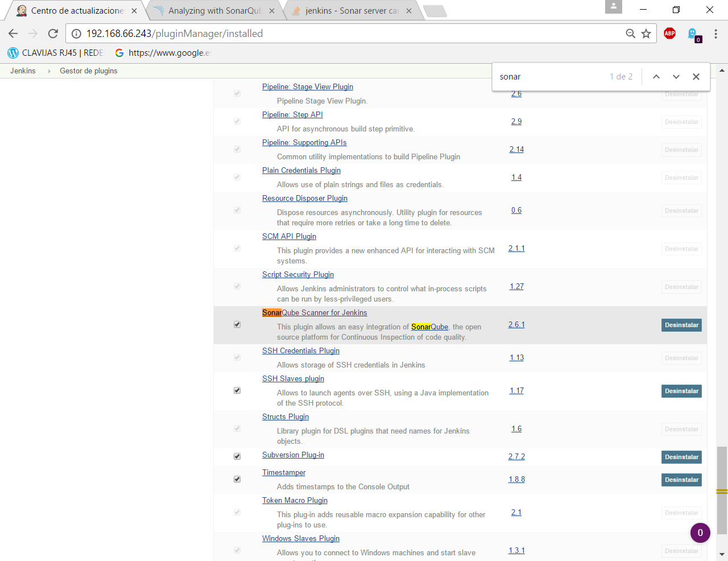The image size is (728, 561).
Task: Open the Pipeline: Step API link
Action: click(292, 115)
